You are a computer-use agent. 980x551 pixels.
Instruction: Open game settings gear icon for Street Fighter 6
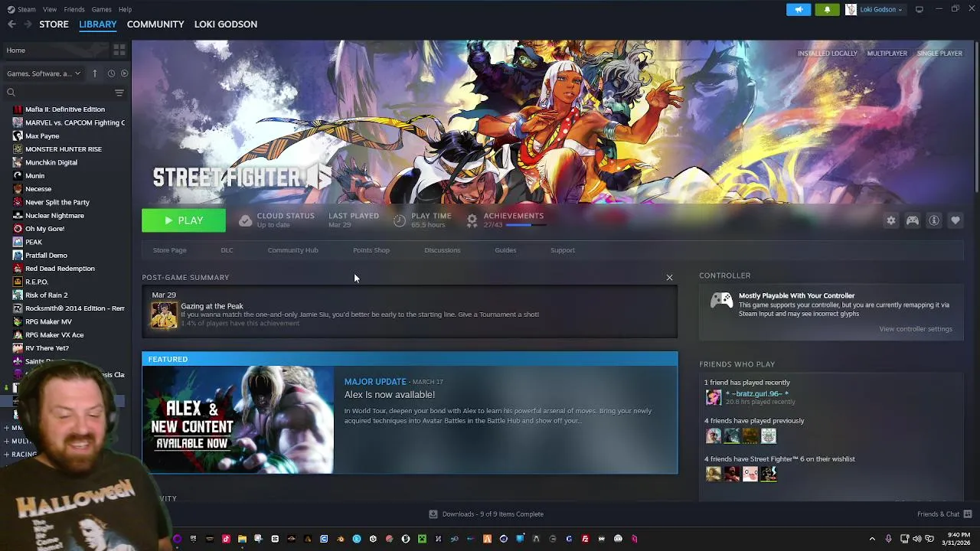(x=891, y=220)
